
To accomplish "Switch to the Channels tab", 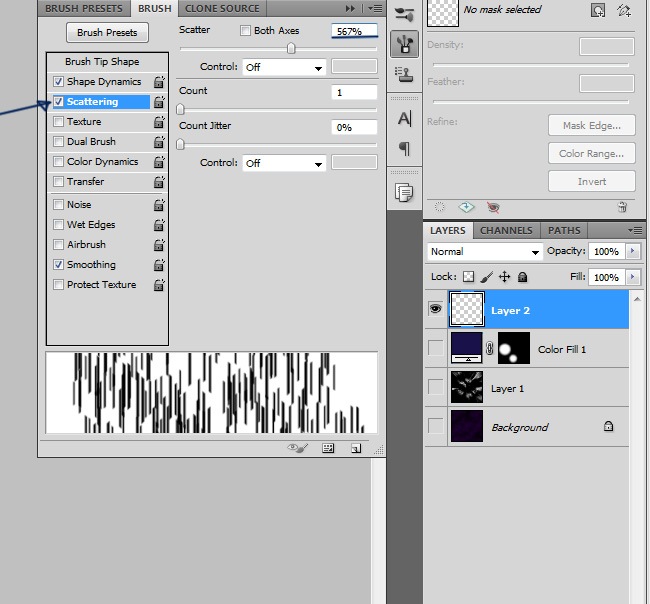I will pos(506,230).
